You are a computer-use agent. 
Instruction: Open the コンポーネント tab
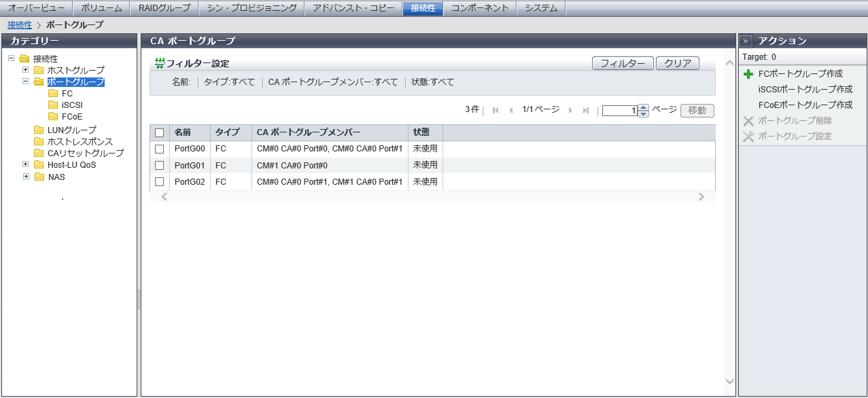click(480, 8)
